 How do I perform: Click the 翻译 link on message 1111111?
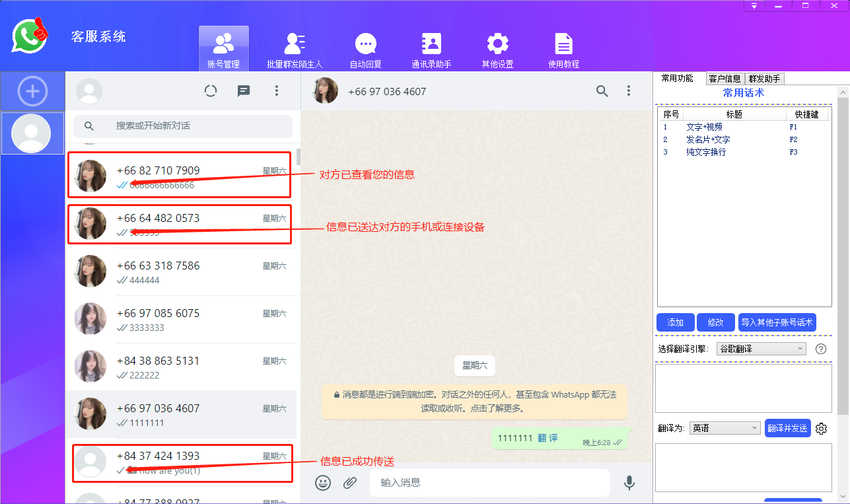[x=548, y=438]
